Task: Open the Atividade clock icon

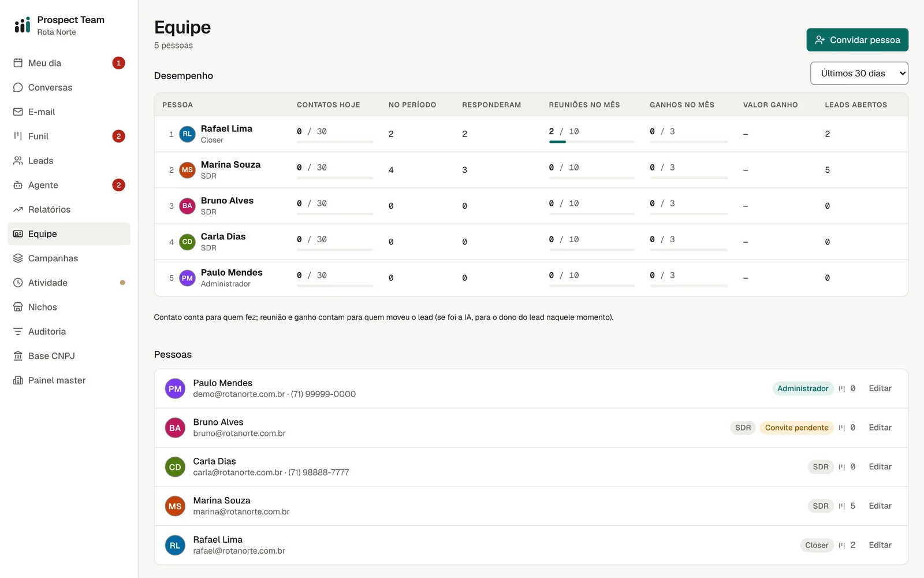Action: coord(18,283)
